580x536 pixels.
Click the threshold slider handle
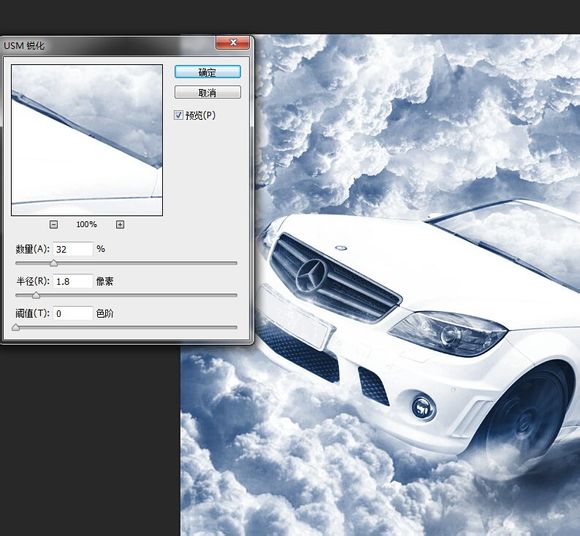[16, 327]
